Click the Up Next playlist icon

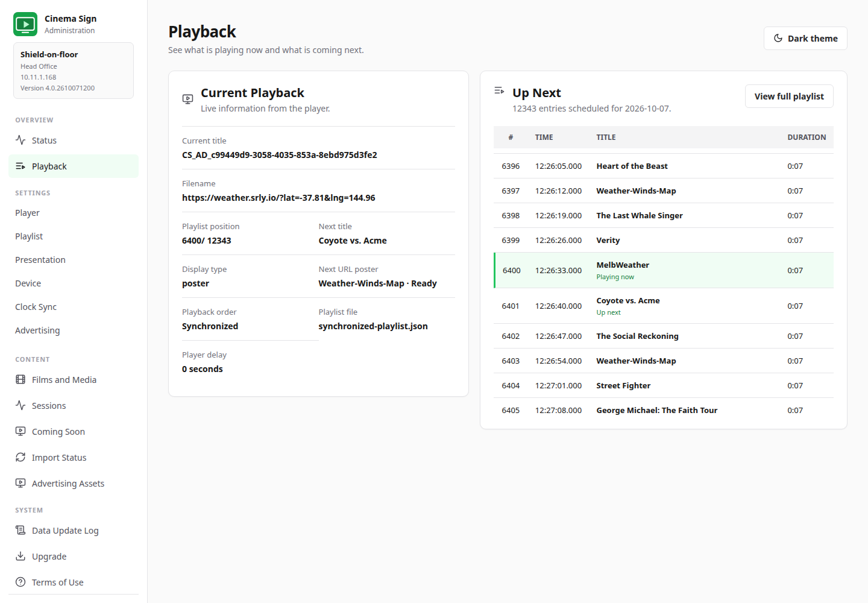(x=499, y=90)
